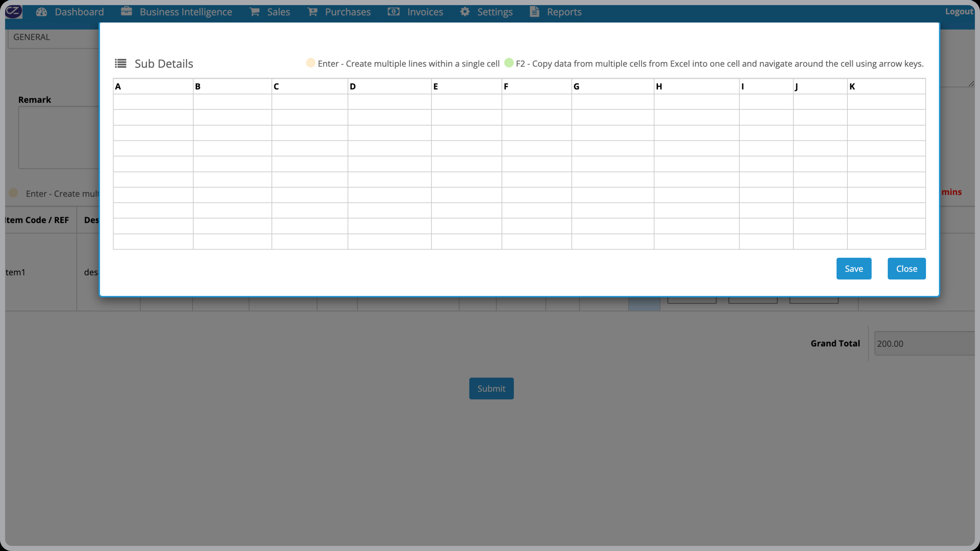Close the Sub Details dialog
Viewport: 980px width, 551px height.
point(906,268)
